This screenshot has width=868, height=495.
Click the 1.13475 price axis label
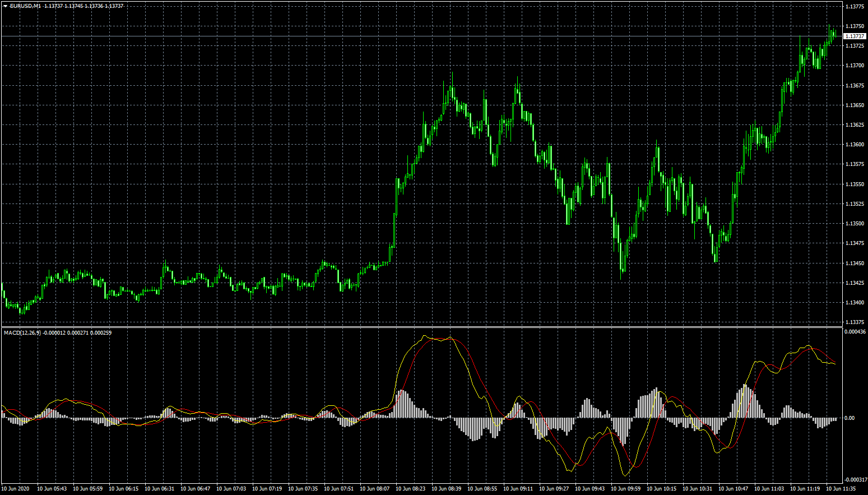[855, 243]
